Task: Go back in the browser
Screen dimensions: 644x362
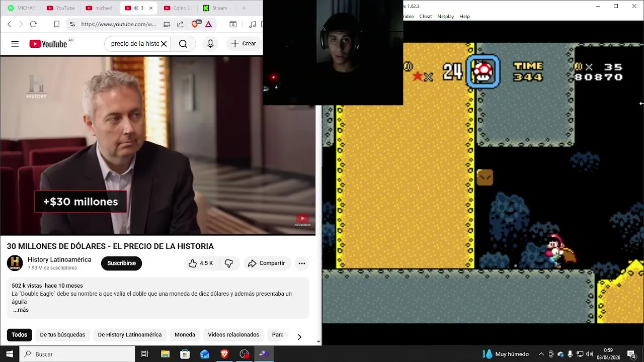Action: (9, 24)
